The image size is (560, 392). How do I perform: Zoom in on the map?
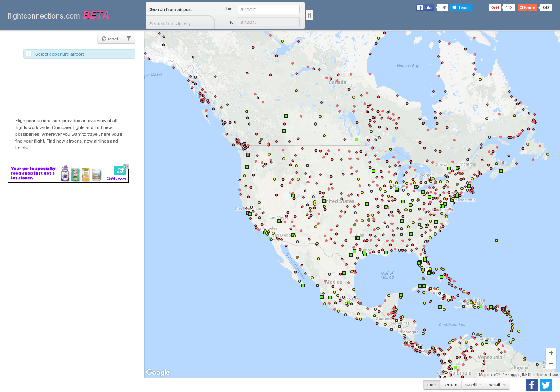pos(551,353)
